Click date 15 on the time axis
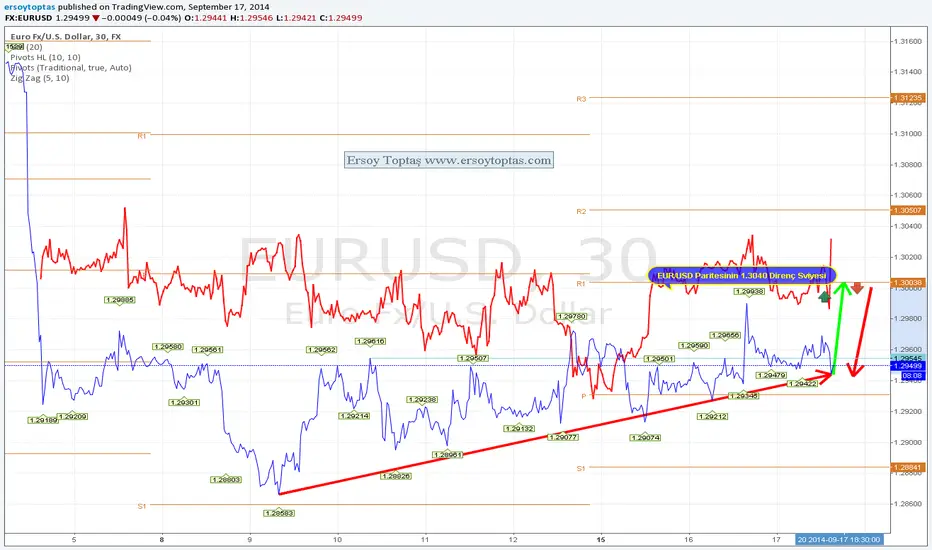The height and width of the screenshot is (550, 932). [601, 540]
